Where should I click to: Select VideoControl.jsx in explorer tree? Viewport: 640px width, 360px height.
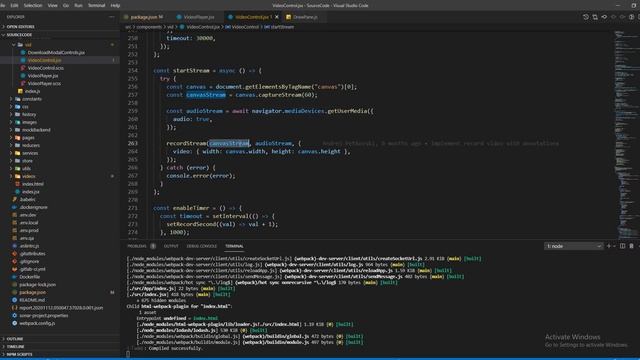60,60
